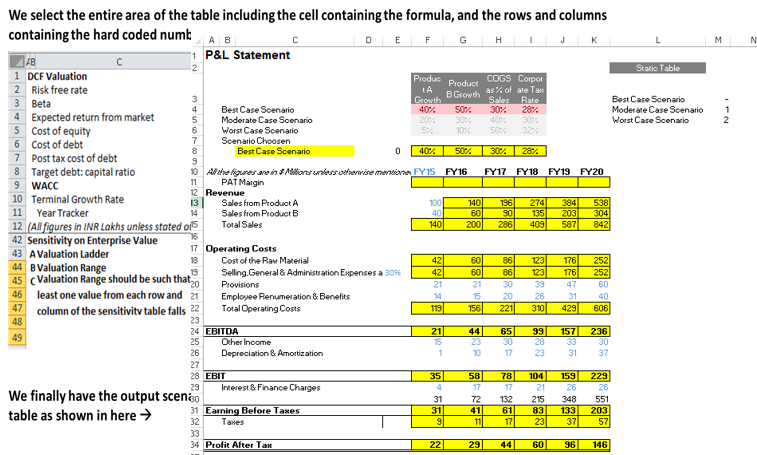Click row 49 header in DCF sheet

point(17,338)
